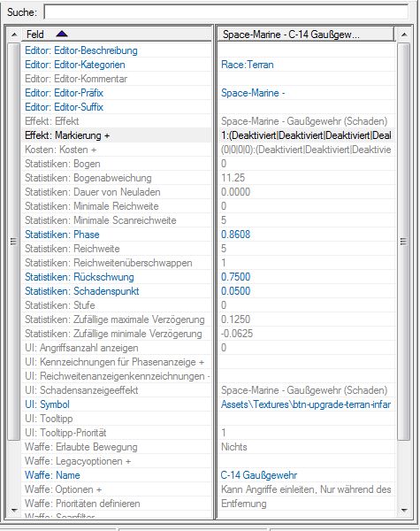The height and width of the screenshot is (531, 420).
Task: Select the Editor: Editor-Suffix field
Action: (x=117, y=107)
